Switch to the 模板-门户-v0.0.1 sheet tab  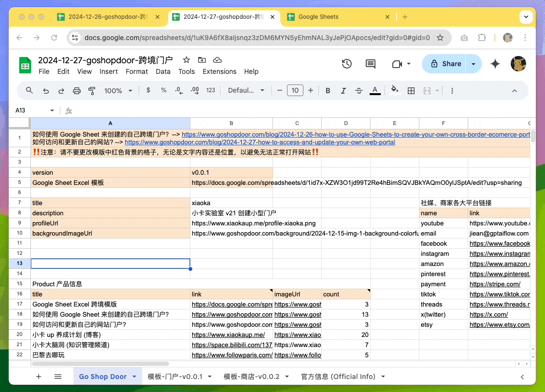pyautogui.click(x=175, y=377)
